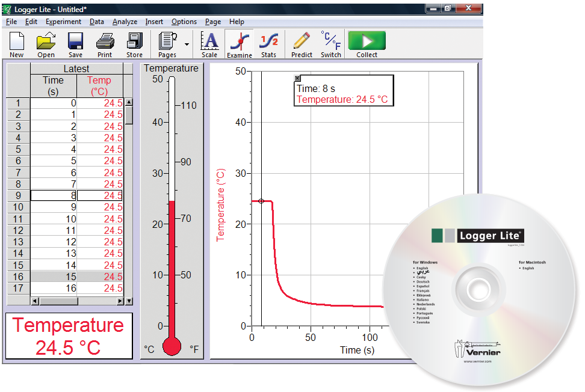Expand the Pages dropdown arrow
Screen dimensions: 585x392
pos(187,44)
